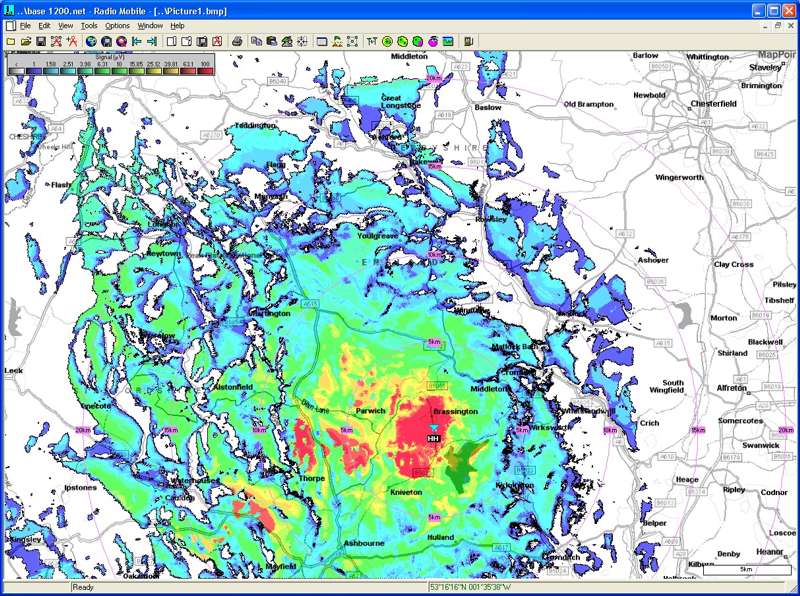Open Units properties (red compass icon)

(71, 41)
